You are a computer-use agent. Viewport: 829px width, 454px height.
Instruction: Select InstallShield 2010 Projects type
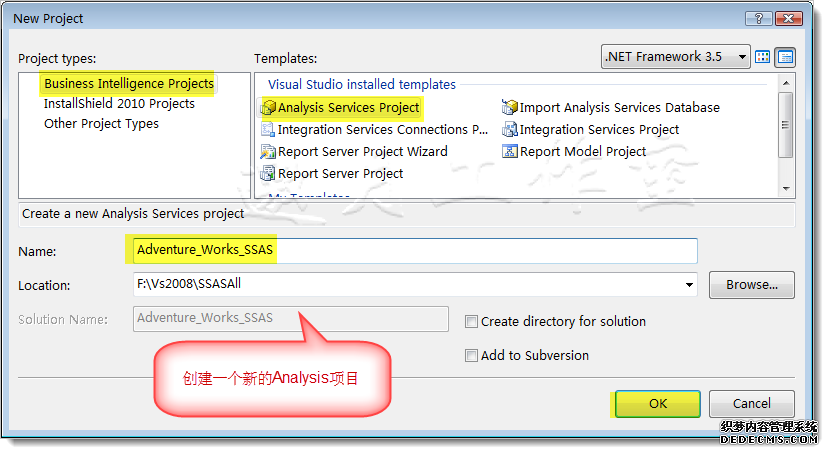pyautogui.click(x=119, y=103)
